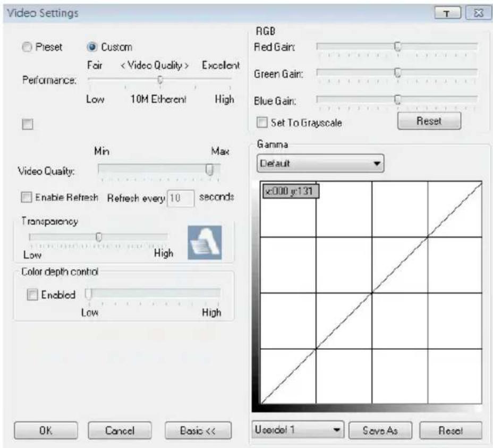
Task: Enable color depth control checkbox
Action: click(32, 295)
